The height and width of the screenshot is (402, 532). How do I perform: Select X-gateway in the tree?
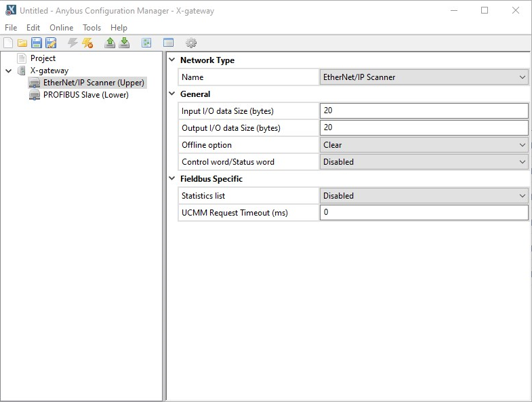(x=49, y=71)
